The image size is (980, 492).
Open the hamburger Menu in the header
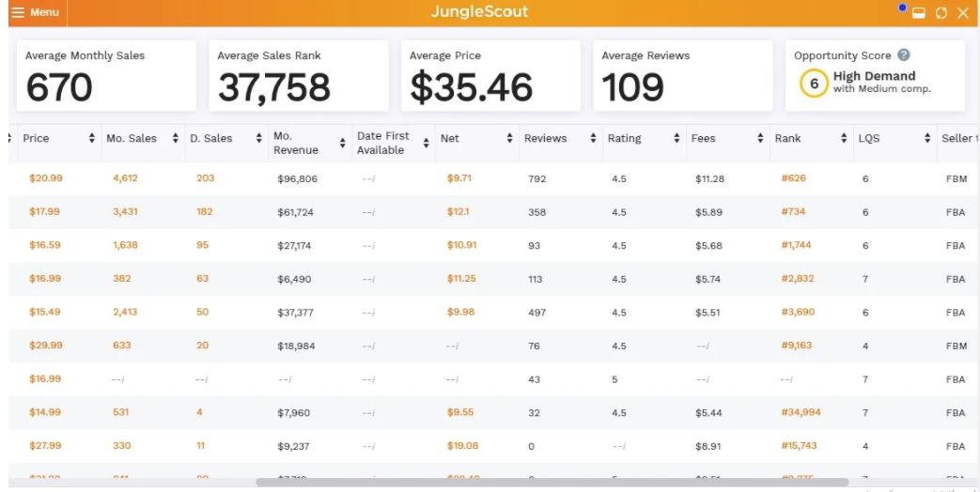point(35,12)
